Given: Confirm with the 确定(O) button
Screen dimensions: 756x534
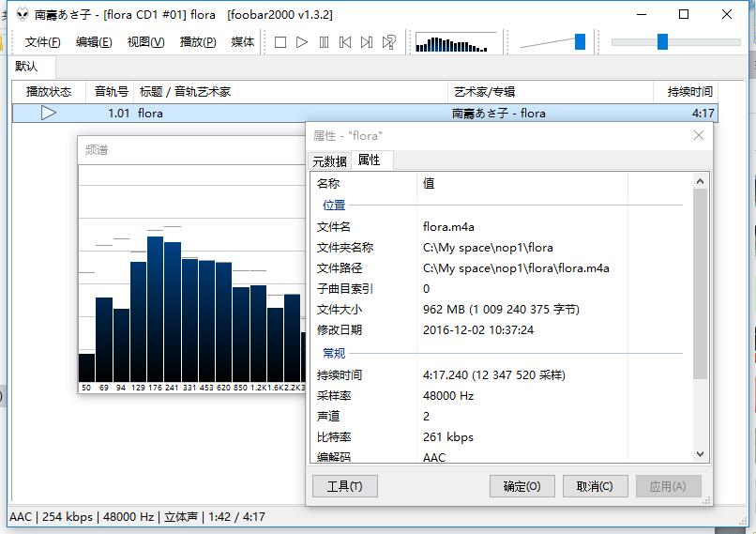Looking at the screenshot, I should pos(522,486).
